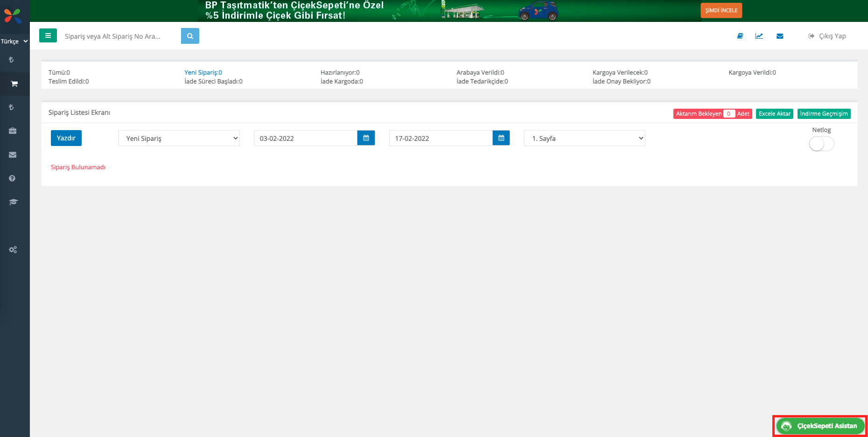Click the graduation cap training icon
The image size is (868, 437).
pos(13,202)
